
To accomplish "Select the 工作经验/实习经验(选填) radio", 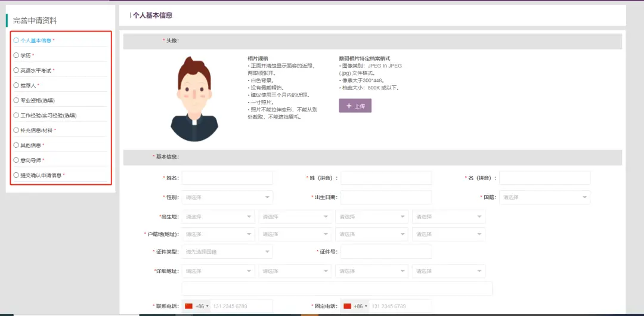I will (x=16, y=115).
